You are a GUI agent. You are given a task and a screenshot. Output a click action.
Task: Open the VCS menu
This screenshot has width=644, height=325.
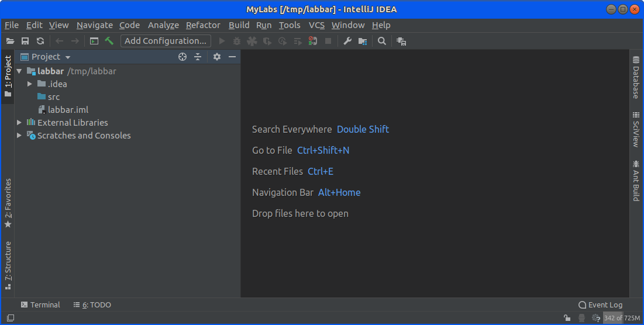click(x=316, y=25)
